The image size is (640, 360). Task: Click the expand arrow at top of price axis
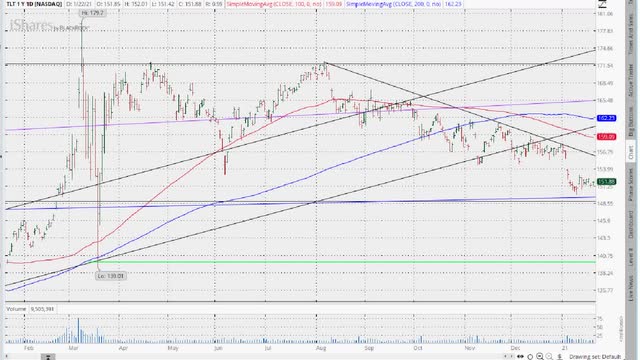602,4
